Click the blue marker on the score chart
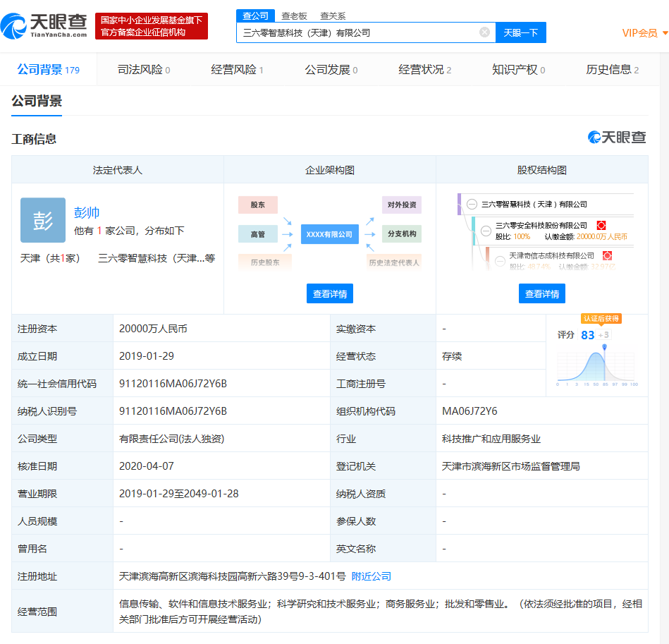Image resolution: width=669 pixels, height=644 pixels. pyautogui.click(x=604, y=347)
